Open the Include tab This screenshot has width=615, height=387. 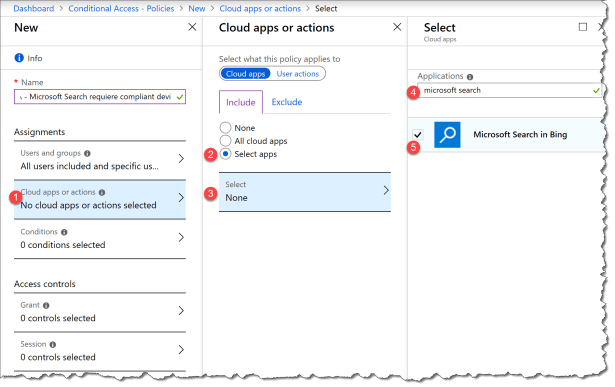coord(241,102)
